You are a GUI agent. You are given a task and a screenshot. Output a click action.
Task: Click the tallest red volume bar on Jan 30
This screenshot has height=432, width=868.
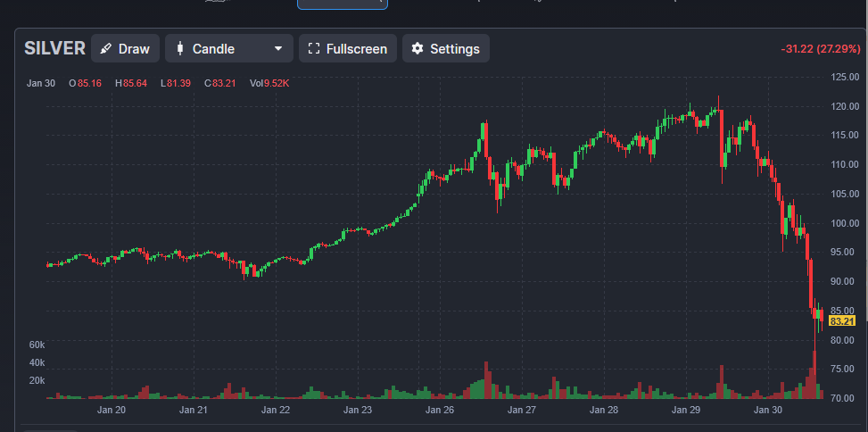(814, 375)
